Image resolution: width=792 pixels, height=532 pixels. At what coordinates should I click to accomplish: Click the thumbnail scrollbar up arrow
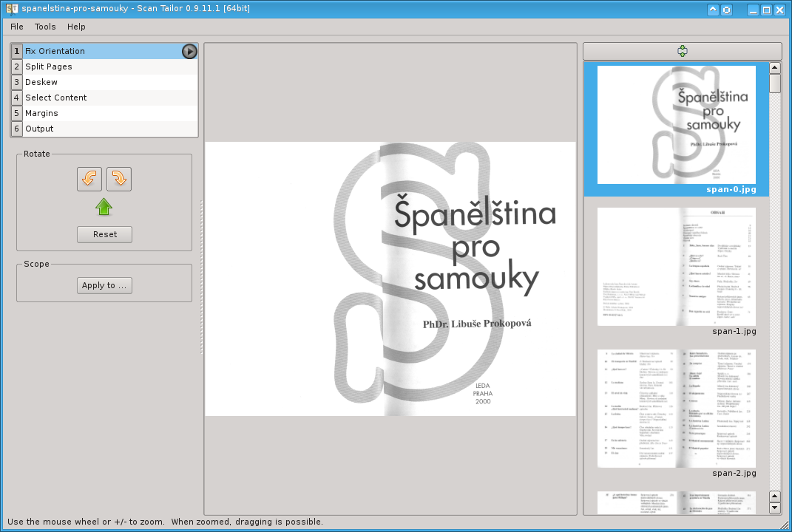[x=775, y=68]
